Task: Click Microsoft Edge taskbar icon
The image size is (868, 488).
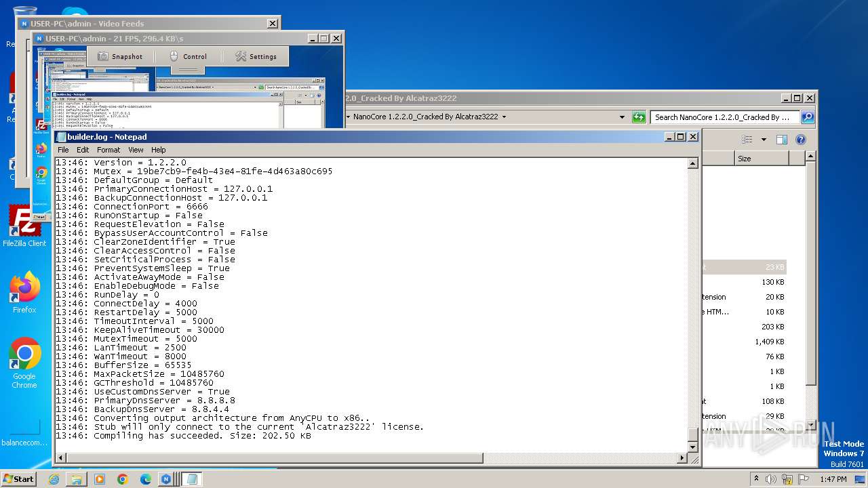Action: tap(146, 479)
